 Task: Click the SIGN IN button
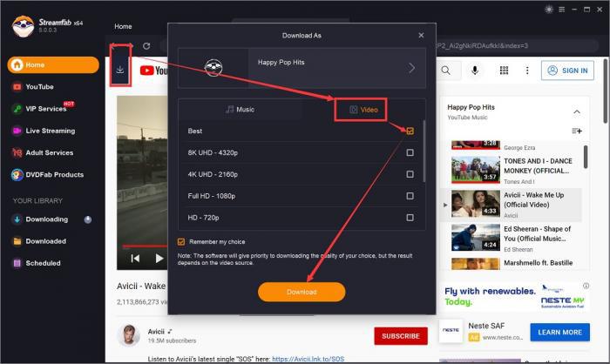567,71
